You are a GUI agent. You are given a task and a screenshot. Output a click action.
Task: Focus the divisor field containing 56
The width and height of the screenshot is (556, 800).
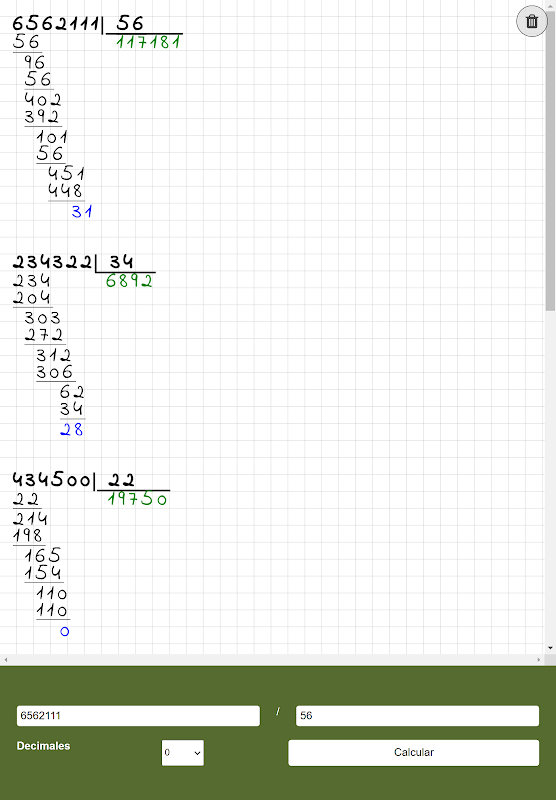(417, 715)
